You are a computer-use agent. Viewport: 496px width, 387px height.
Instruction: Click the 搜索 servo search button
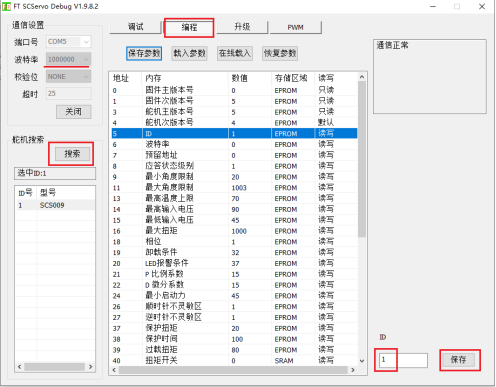click(72, 154)
